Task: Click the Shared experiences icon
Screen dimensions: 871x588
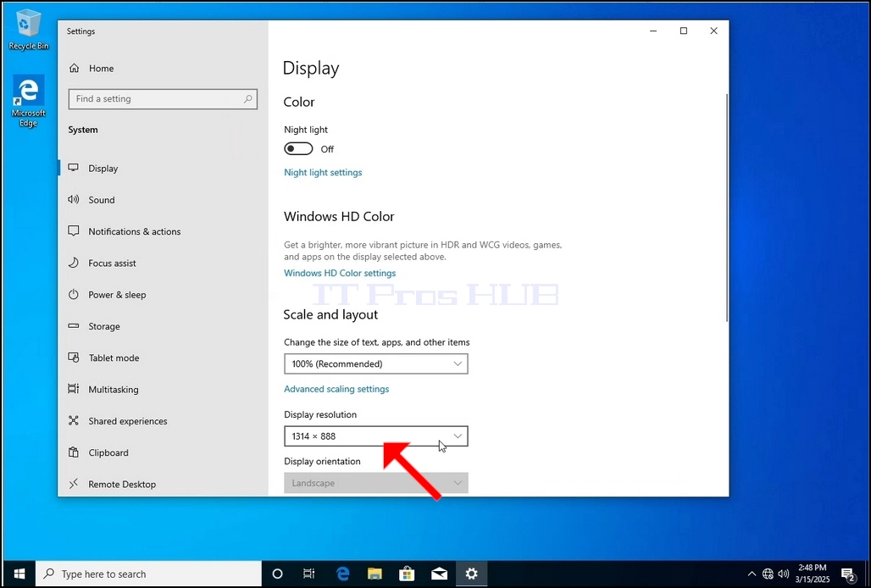Action: pos(74,420)
